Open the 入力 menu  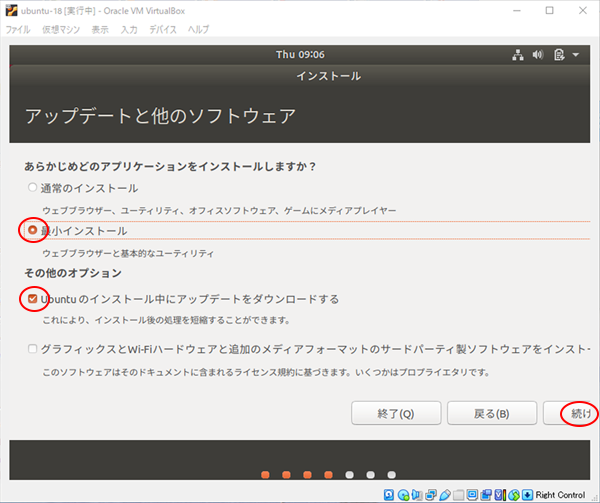[x=129, y=29]
